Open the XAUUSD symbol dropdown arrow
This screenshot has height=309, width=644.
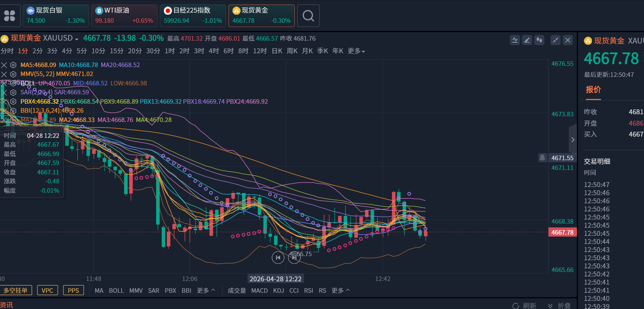click(x=77, y=39)
